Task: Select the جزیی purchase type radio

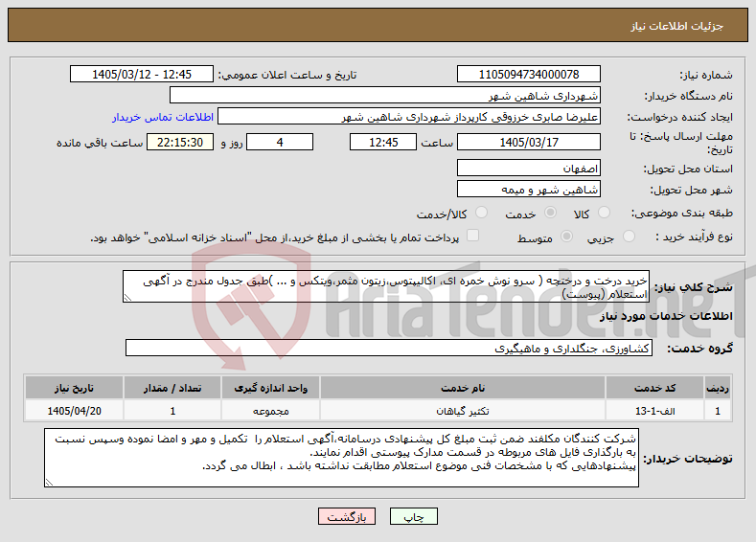Action: tap(629, 237)
